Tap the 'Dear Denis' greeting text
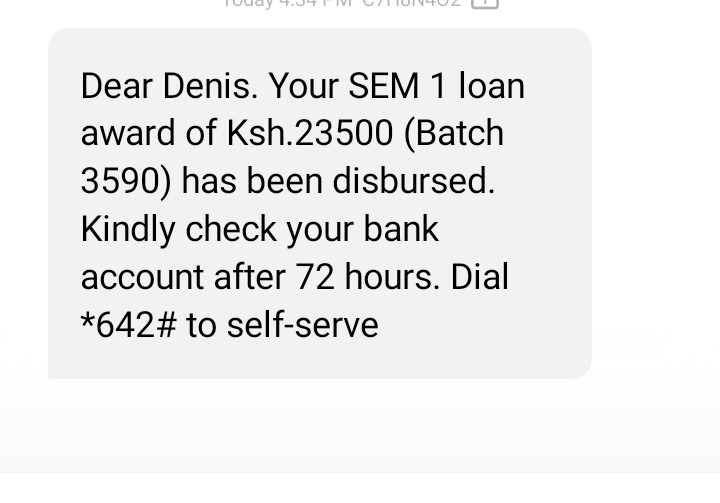The height and width of the screenshot is (503, 720). 169,86
